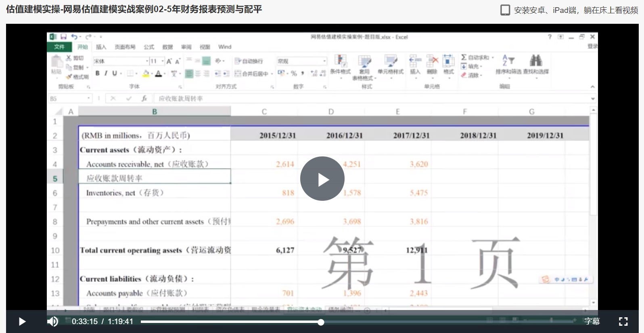Click the increase font size icon
The height and width of the screenshot is (333, 644).
(x=169, y=61)
